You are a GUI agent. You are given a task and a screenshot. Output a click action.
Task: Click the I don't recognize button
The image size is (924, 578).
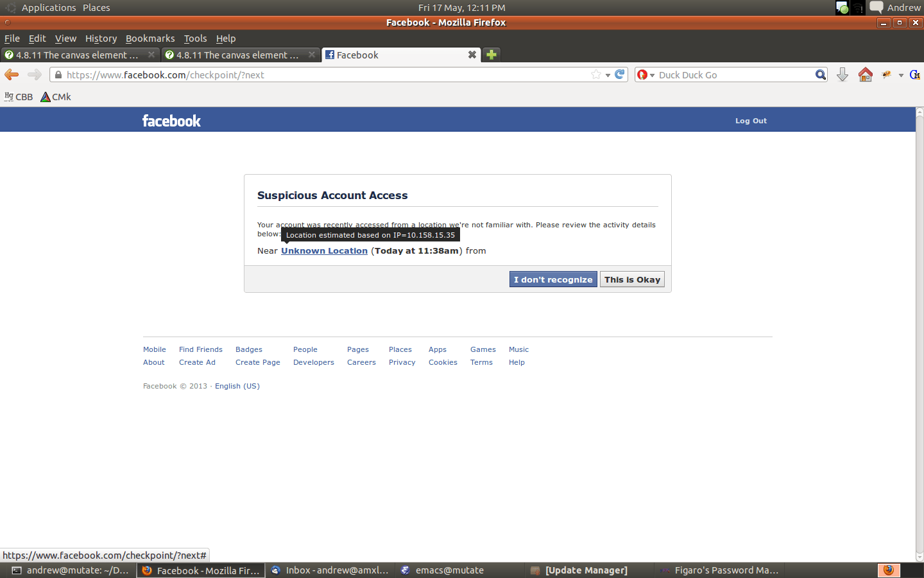pos(553,279)
